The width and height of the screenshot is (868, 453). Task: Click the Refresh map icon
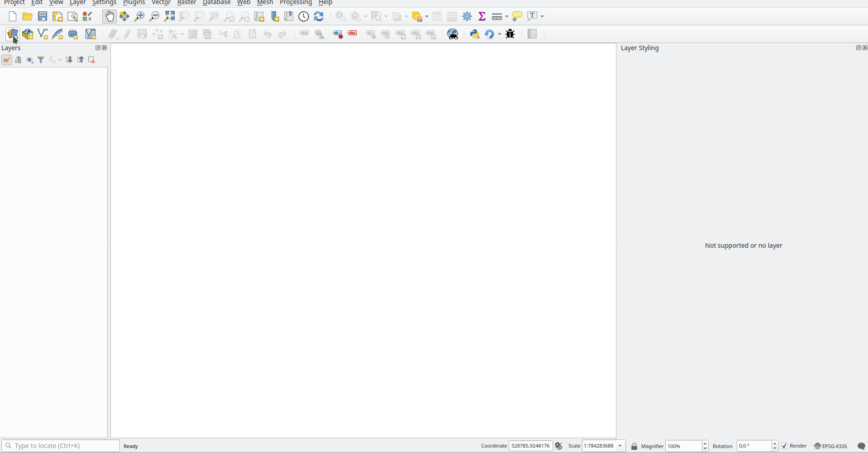(319, 16)
